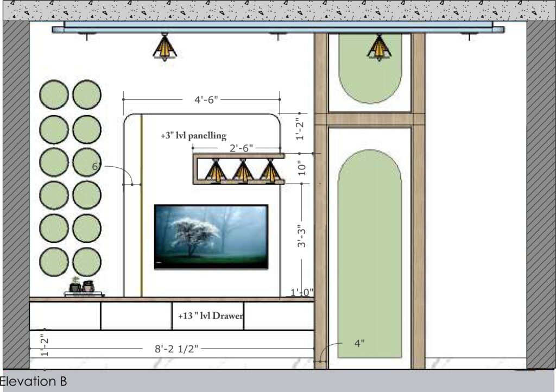Click the "+3" lvl panelling" annotation
Image resolution: width=556 pixels, height=392 pixels.
point(193,136)
